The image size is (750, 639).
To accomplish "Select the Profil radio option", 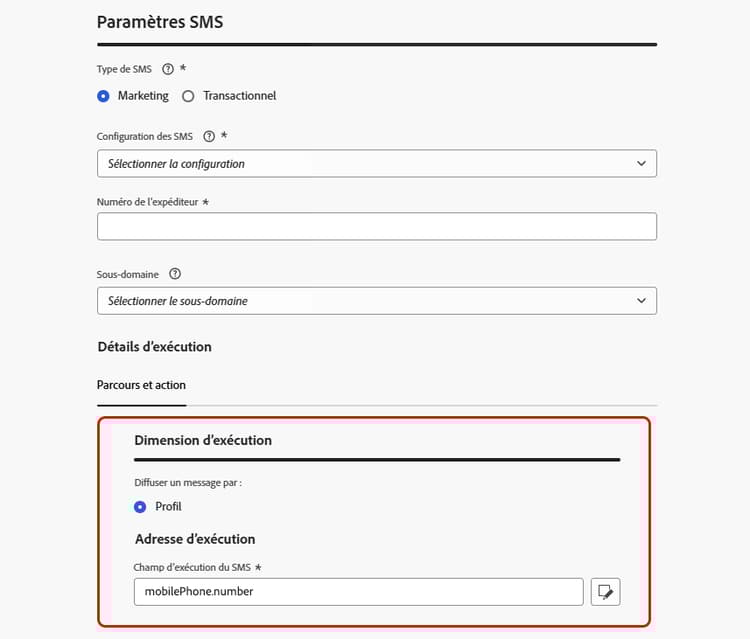I will tap(140, 507).
